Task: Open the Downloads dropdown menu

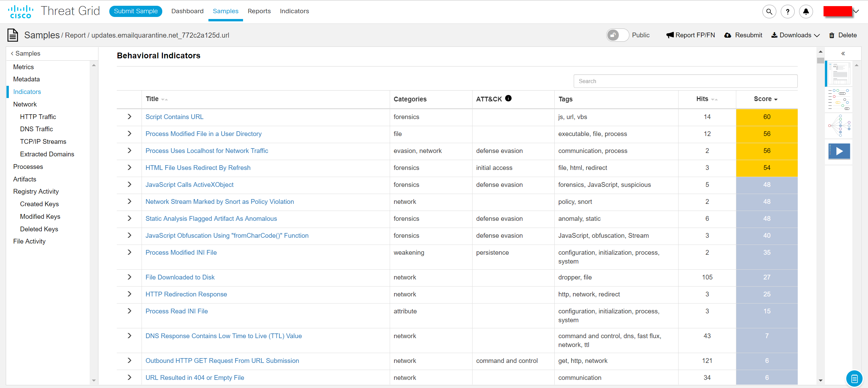Action: 795,35
